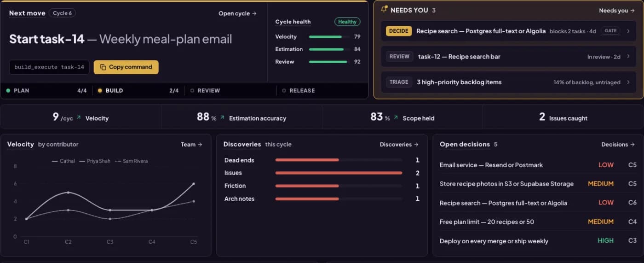The width and height of the screenshot is (644, 263).
Task: Click the 88% Estimation accuracy stat
Action: click(x=241, y=117)
